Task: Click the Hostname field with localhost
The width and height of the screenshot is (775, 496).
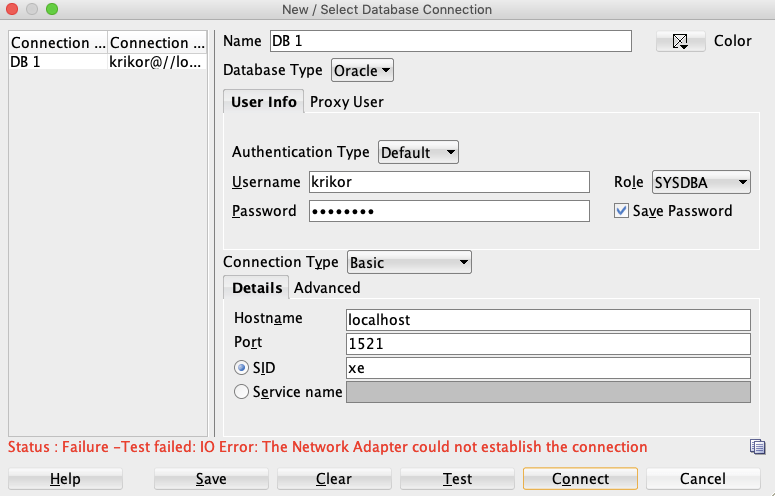Action: pyautogui.click(x=548, y=320)
